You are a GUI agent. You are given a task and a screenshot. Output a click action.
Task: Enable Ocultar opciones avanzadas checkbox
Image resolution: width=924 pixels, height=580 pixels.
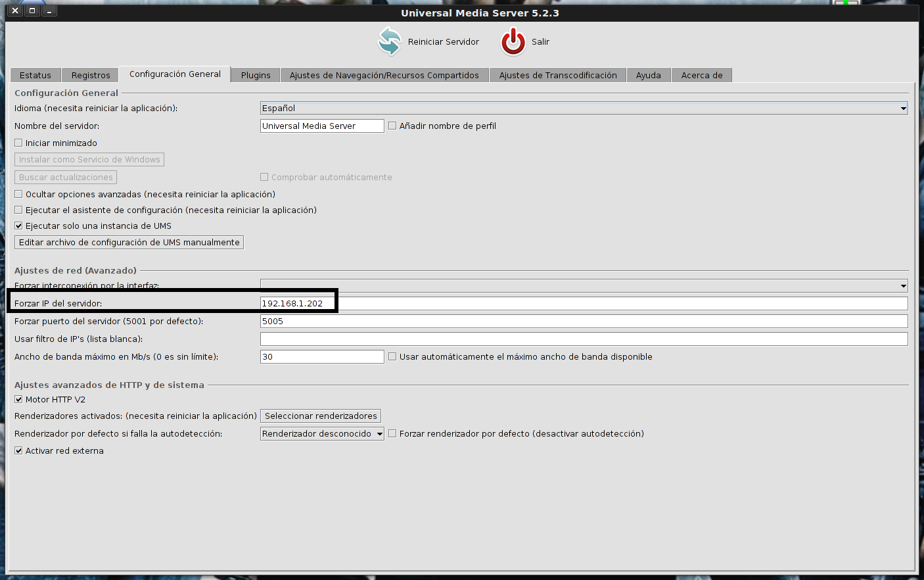[18, 194]
